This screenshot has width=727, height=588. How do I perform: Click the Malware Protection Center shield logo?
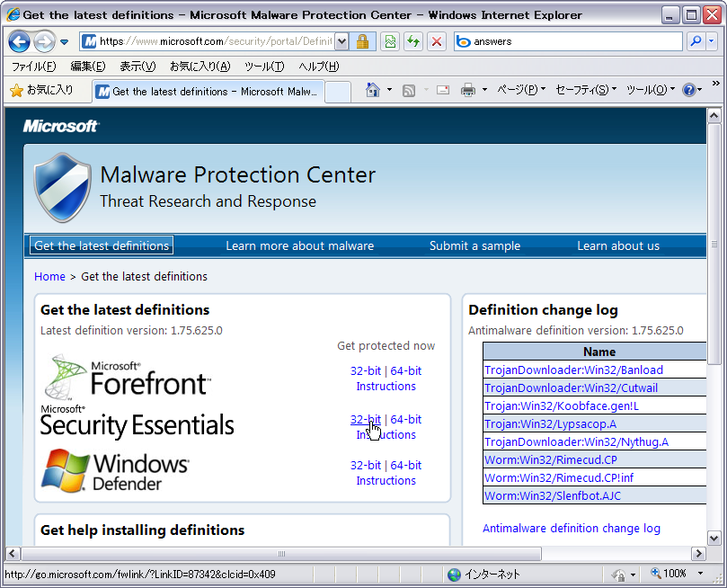pyautogui.click(x=62, y=187)
